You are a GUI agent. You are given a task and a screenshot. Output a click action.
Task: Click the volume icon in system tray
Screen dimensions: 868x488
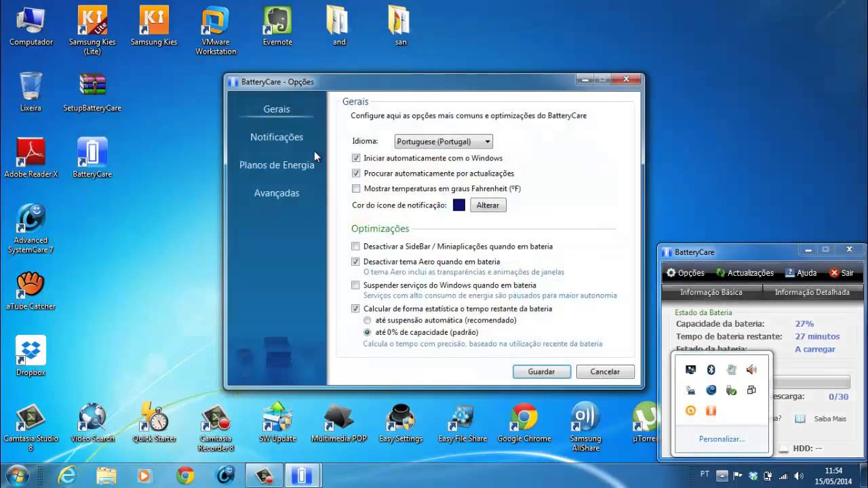(799, 476)
